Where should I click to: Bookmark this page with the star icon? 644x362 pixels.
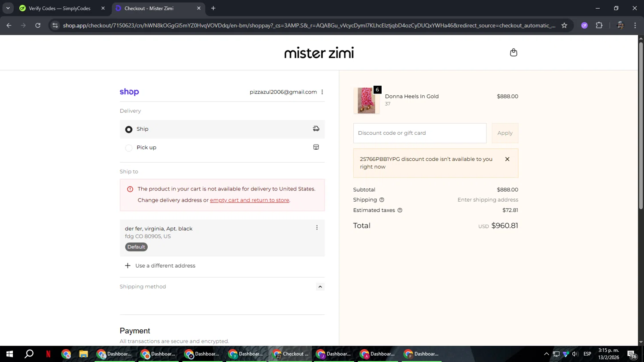click(x=564, y=25)
